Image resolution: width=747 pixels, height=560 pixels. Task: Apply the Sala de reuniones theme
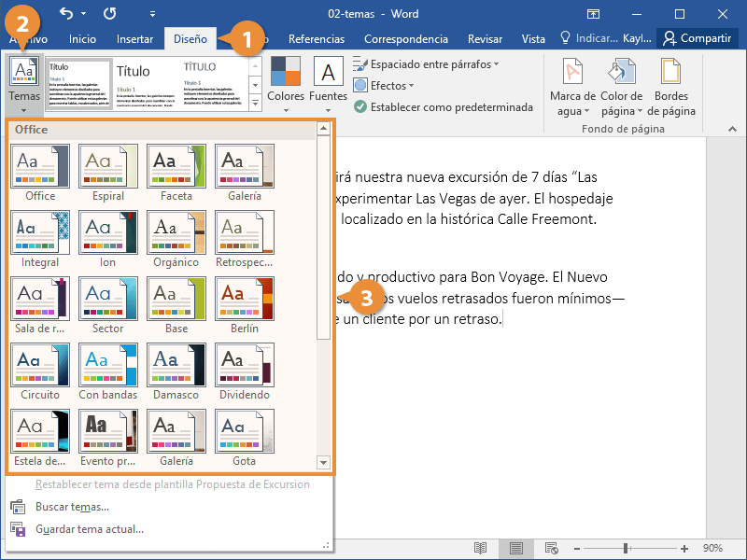pyautogui.click(x=40, y=305)
